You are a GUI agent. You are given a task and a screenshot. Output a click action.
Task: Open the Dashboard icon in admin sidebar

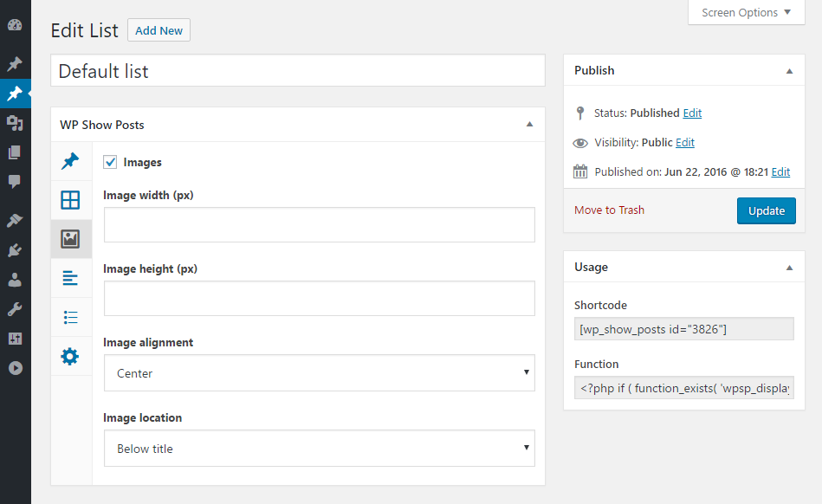pos(15,26)
